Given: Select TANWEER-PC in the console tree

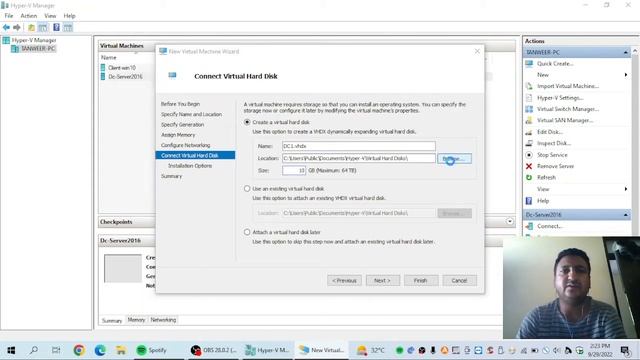Looking at the screenshot, I should click(38, 49).
